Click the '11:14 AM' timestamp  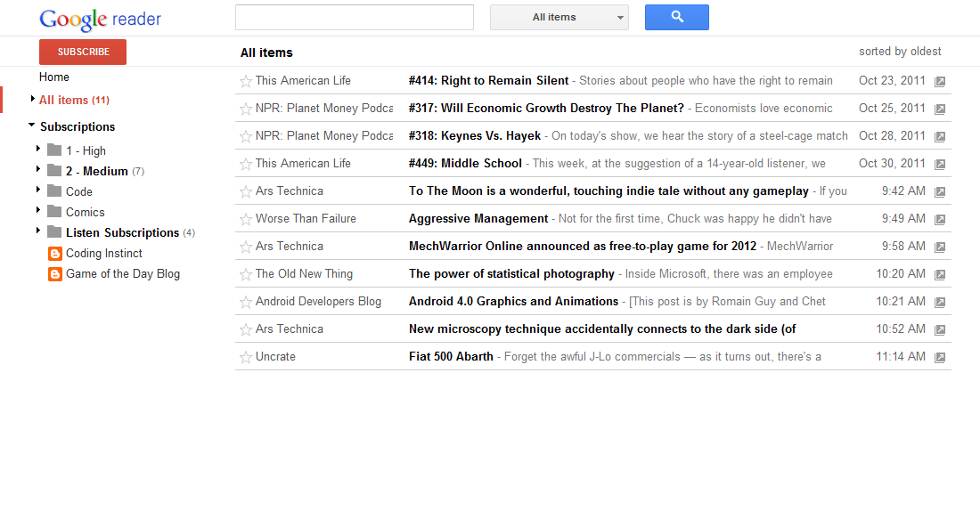(x=901, y=357)
